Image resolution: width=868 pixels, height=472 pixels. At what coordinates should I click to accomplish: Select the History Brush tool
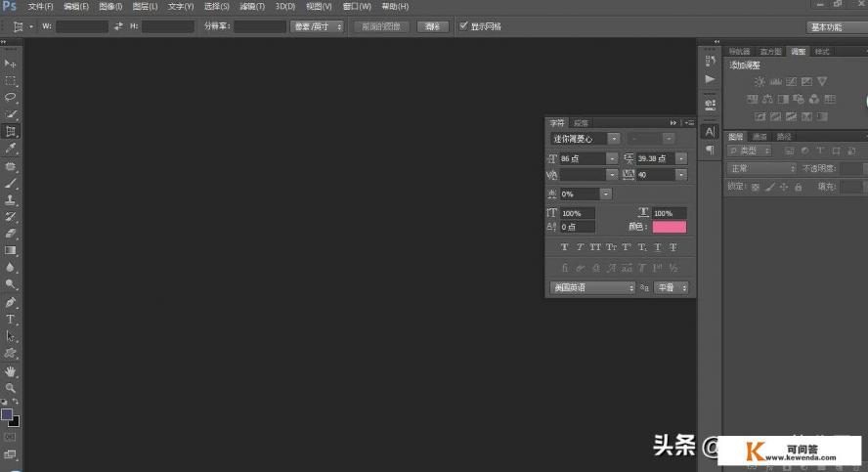(10, 216)
